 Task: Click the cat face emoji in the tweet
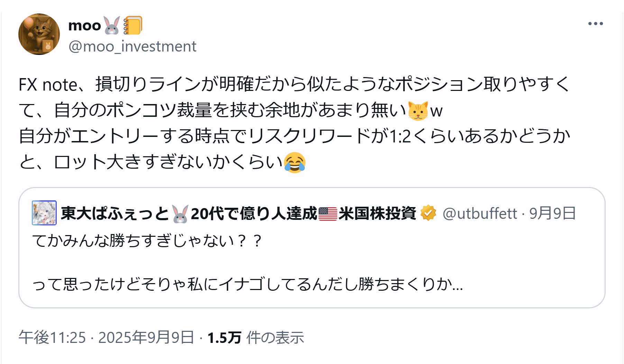(x=418, y=111)
